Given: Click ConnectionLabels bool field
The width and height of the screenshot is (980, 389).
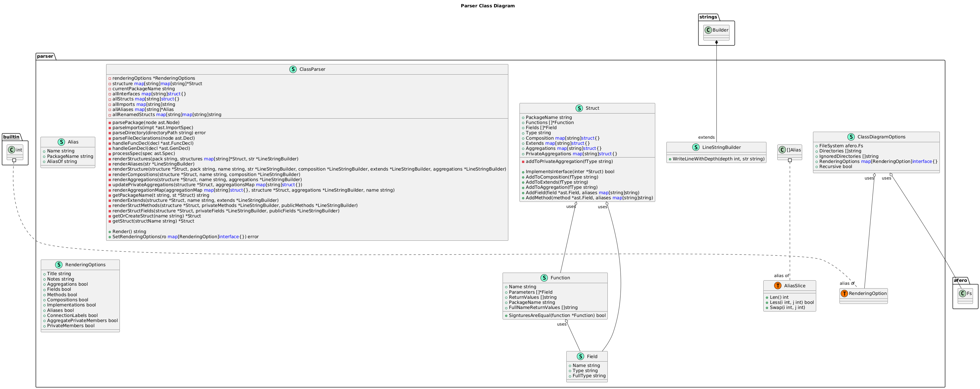Looking at the screenshot, I should click(x=70, y=316).
